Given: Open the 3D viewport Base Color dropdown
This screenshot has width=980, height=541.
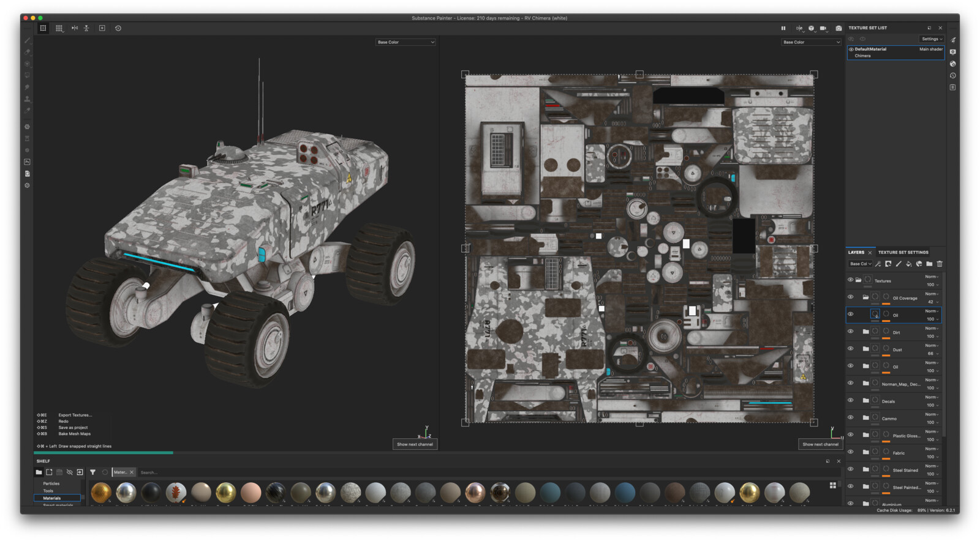Looking at the screenshot, I should coord(405,42).
